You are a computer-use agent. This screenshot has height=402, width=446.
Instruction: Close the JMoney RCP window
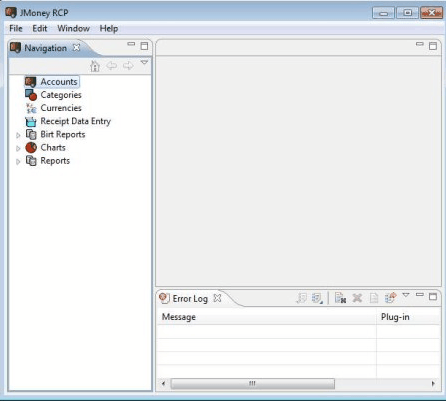coord(431,13)
